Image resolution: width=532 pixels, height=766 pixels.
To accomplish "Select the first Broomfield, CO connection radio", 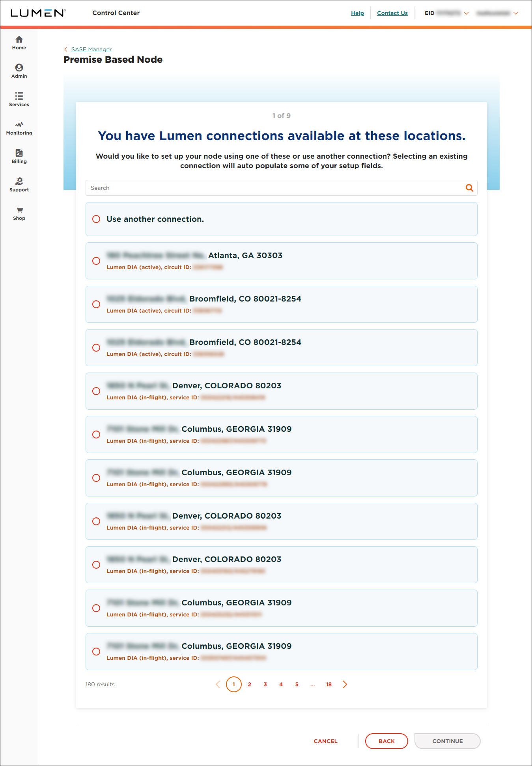I will (96, 304).
